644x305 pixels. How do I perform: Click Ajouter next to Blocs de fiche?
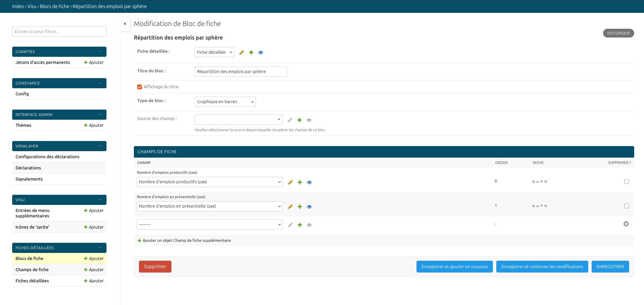[94, 259]
